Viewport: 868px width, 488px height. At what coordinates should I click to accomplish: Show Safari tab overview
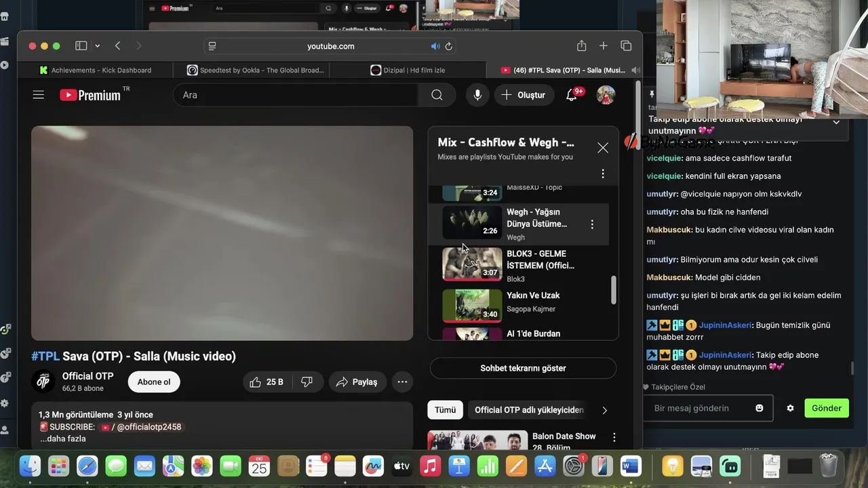(x=626, y=46)
